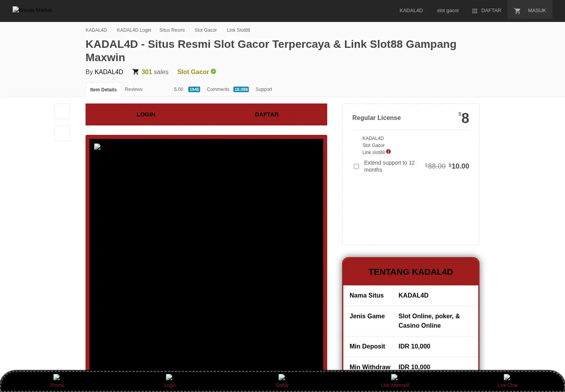The image size is (565, 392).
Task: Open the Item Details tab
Action: [103, 90]
